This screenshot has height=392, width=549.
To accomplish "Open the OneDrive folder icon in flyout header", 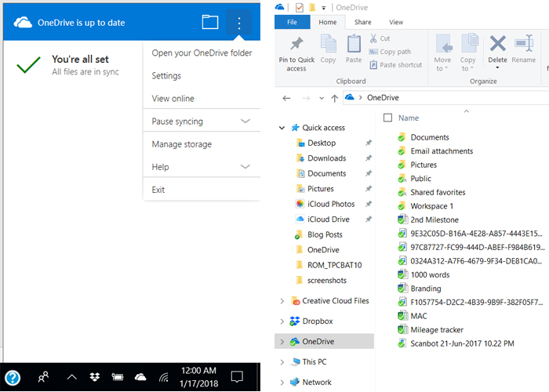I will 210,23.
